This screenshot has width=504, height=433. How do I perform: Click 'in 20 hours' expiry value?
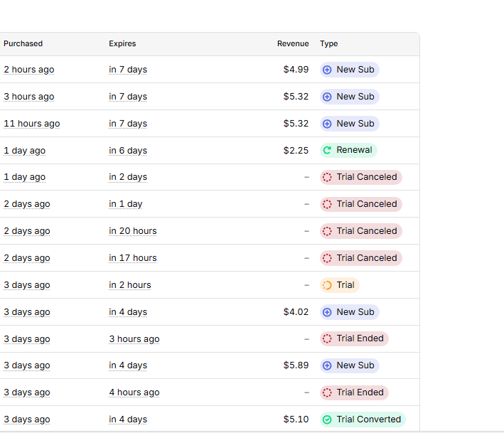(x=133, y=231)
